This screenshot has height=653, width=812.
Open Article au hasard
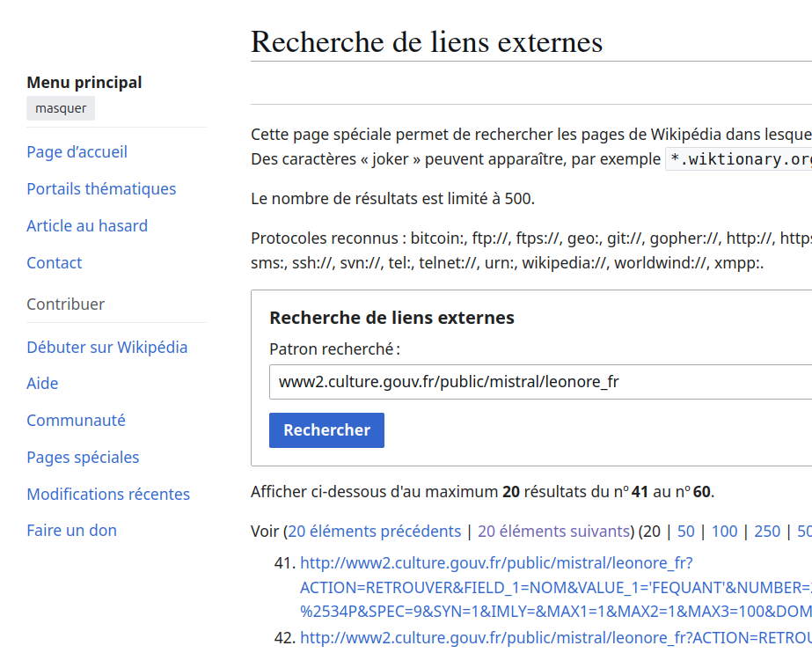tap(87, 225)
